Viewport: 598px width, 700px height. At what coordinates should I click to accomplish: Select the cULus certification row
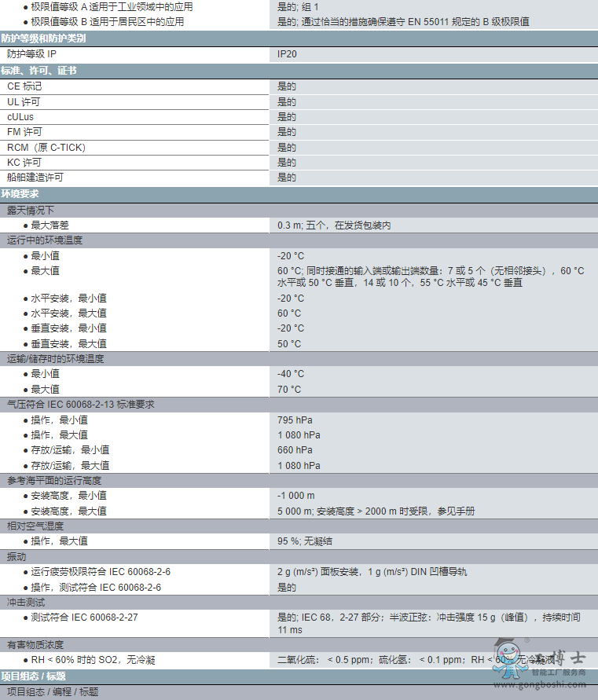pos(20,117)
